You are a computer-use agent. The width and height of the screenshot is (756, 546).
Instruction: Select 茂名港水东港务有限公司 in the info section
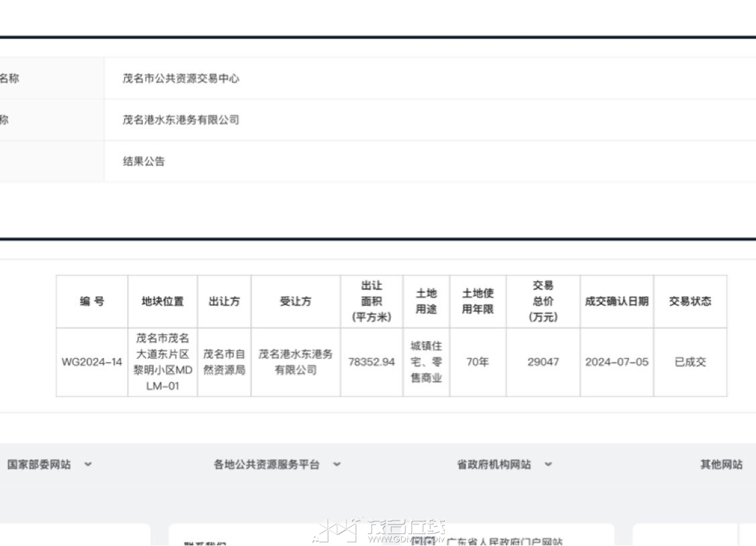pos(181,120)
